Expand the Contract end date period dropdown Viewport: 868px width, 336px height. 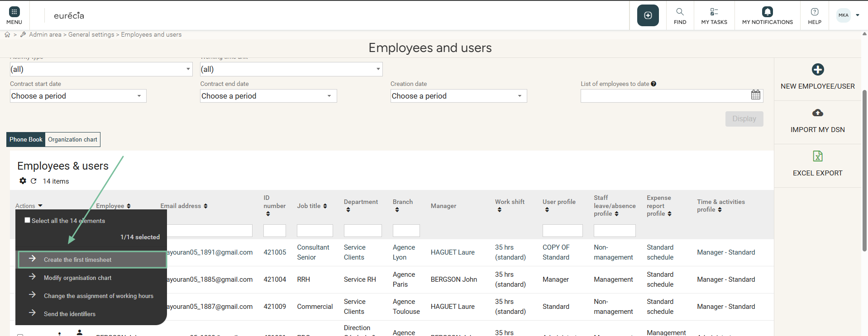tap(268, 96)
